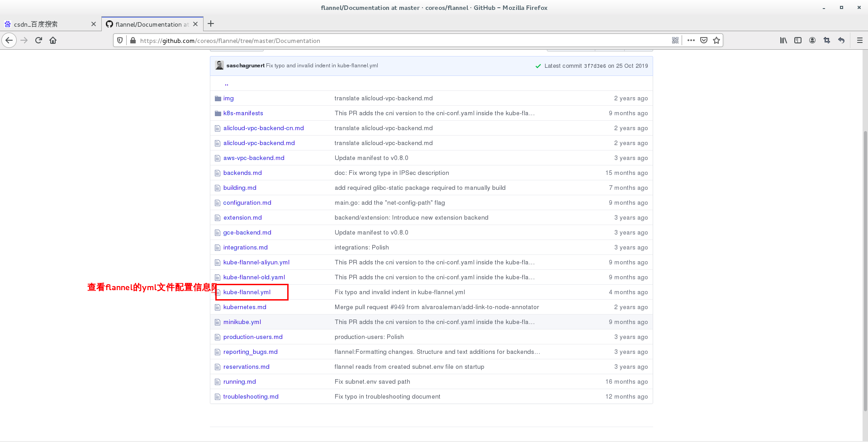The image size is (868, 442).
Task: Open alicloud-vpc-backend.md file
Action: point(259,143)
